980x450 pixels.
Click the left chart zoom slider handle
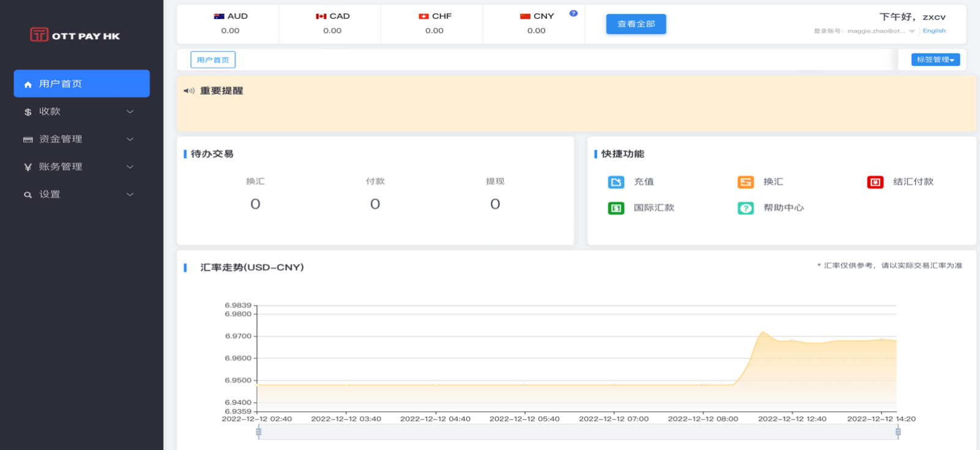coord(259,432)
